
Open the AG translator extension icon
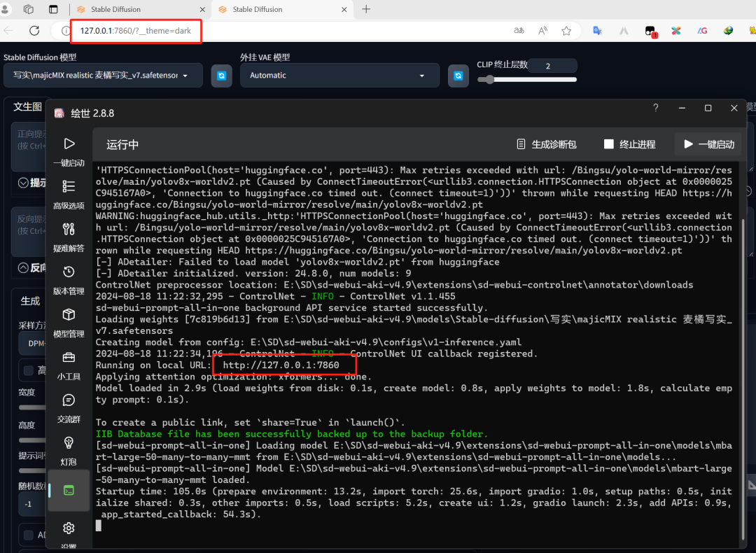702,30
